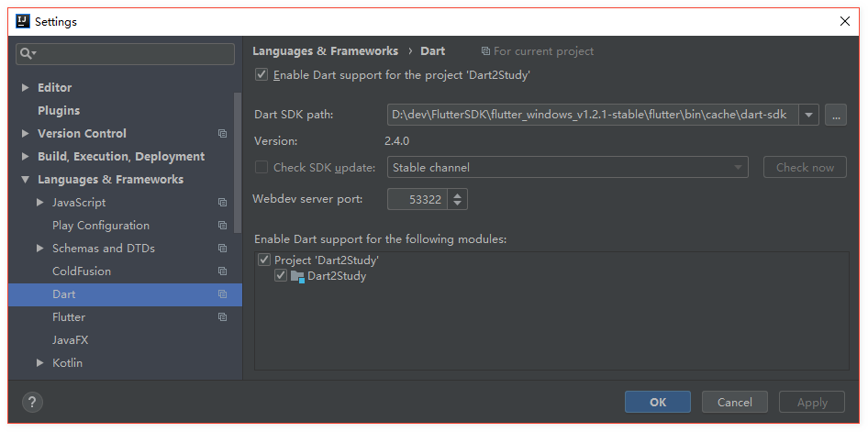Open the Dart SDK path dropdown arrow
This screenshot has height=432, width=868.
click(x=808, y=115)
